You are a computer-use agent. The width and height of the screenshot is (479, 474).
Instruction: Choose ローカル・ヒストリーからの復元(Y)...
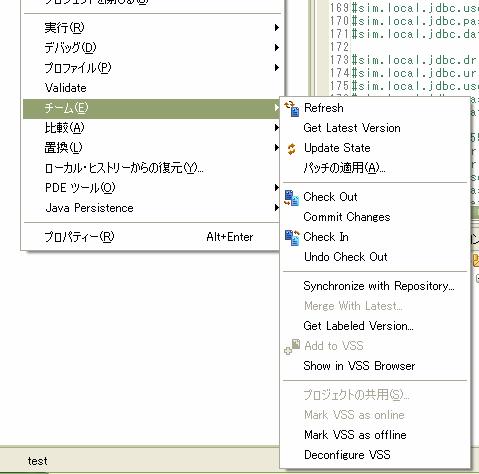(152, 168)
